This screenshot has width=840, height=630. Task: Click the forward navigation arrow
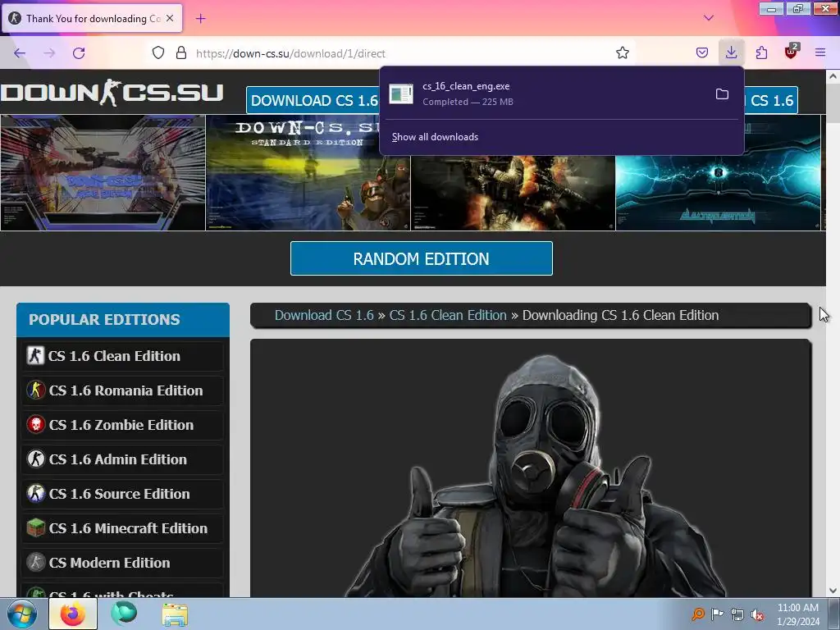point(49,53)
